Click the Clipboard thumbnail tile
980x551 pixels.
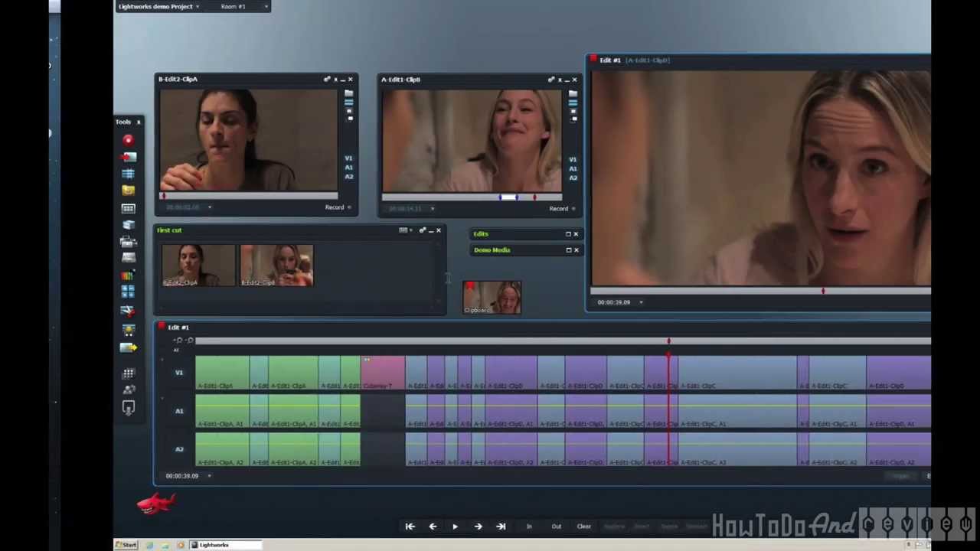click(492, 298)
